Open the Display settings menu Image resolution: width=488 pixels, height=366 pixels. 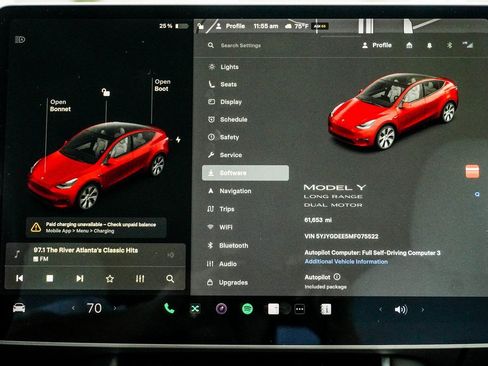pyautogui.click(x=225, y=102)
